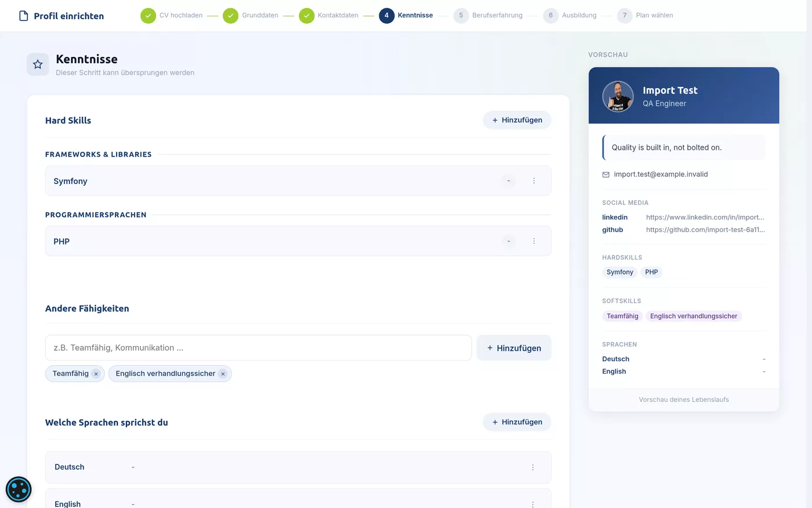812x508 pixels.
Task: Click the QA Engineer title in preview
Action: 664,104
